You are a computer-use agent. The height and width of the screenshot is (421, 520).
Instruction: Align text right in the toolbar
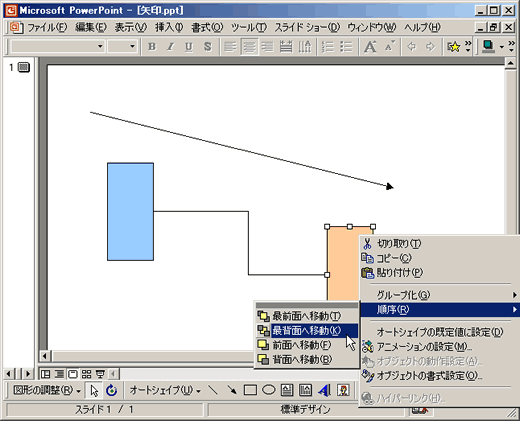coord(267,46)
